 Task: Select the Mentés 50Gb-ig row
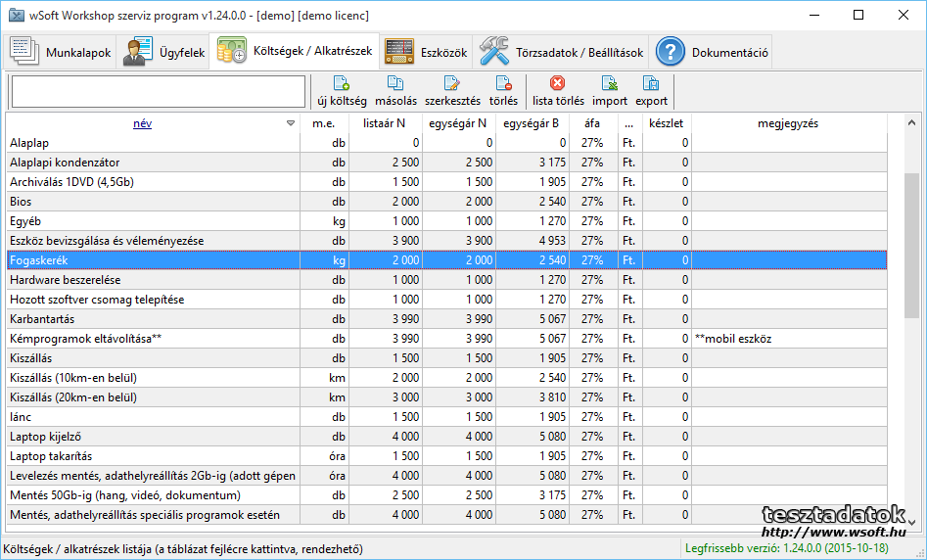click(446, 494)
